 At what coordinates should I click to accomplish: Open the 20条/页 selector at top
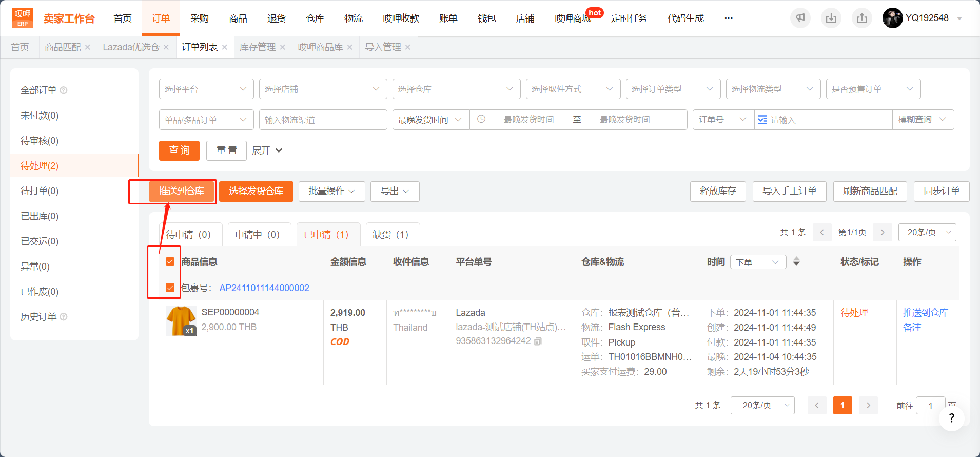point(927,232)
